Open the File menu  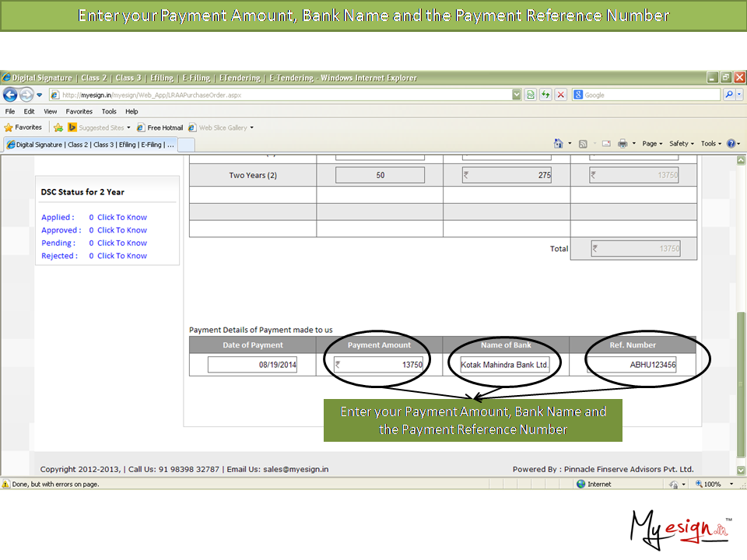(10, 111)
